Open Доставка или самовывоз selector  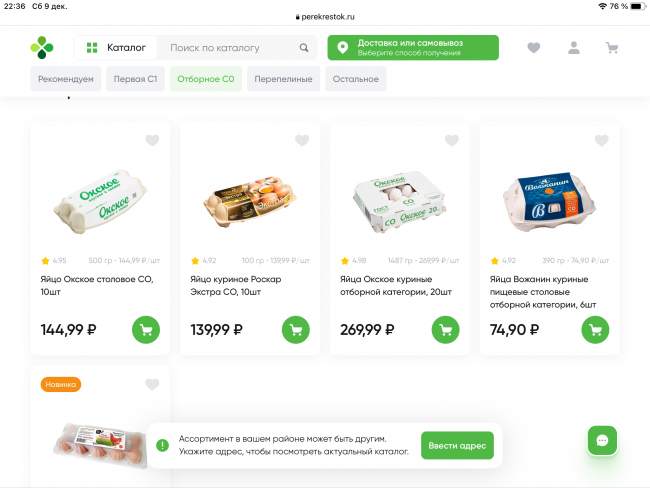point(413,48)
